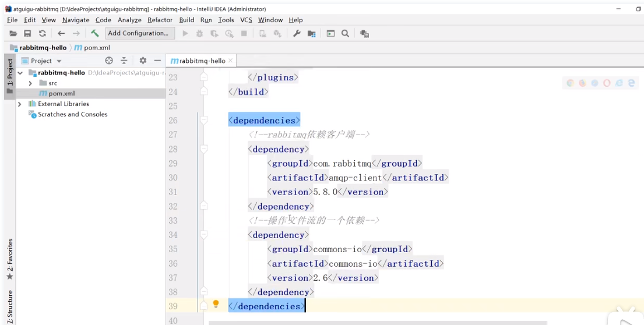Toggle the Structure tool window
Screen dimensions: 644x325
coord(10,307)
